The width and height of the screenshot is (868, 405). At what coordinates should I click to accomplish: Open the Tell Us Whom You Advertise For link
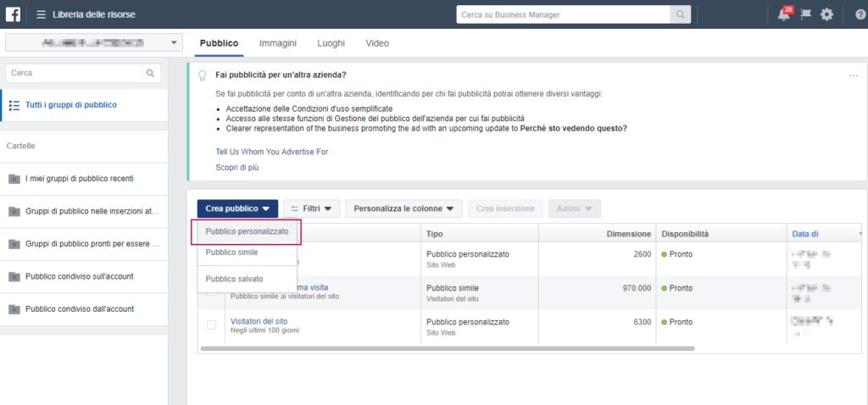tap(271, 152)
